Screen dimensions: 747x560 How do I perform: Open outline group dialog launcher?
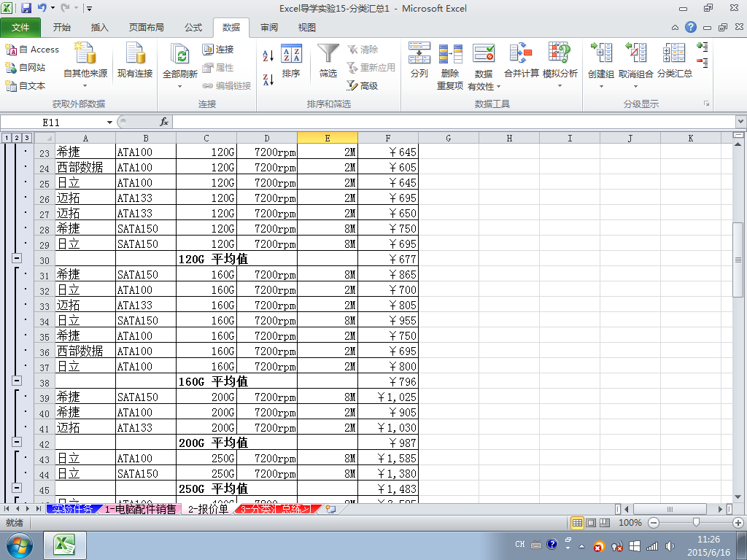pyautogui.click(x=706, y=104)
